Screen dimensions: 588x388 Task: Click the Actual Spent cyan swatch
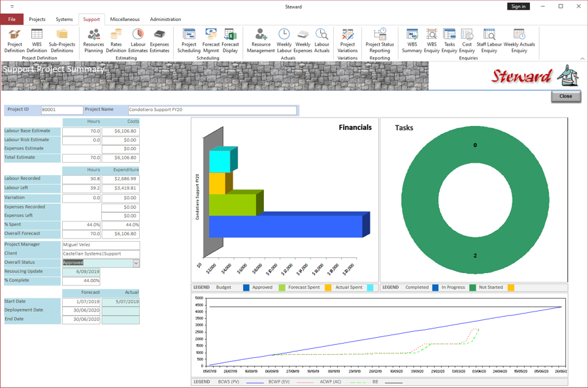(370, 288)
